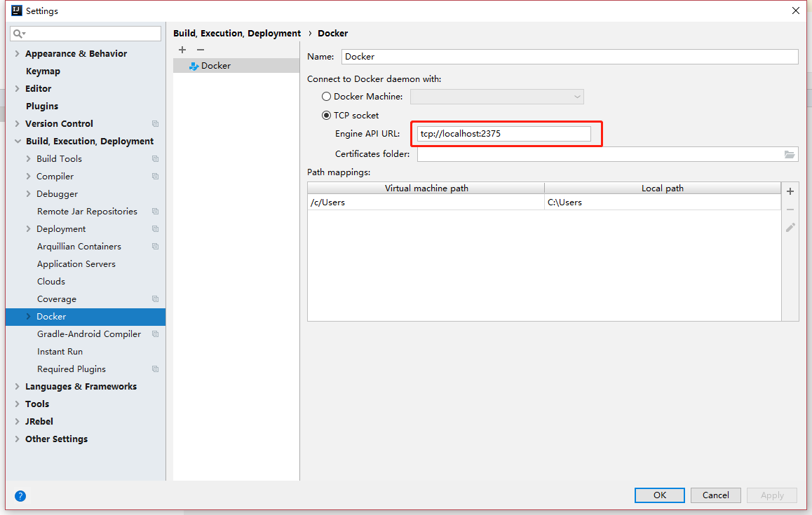Click the Engine API URL field
The image size is (812, 515).
pyautogui.click(x=504, y=134)
